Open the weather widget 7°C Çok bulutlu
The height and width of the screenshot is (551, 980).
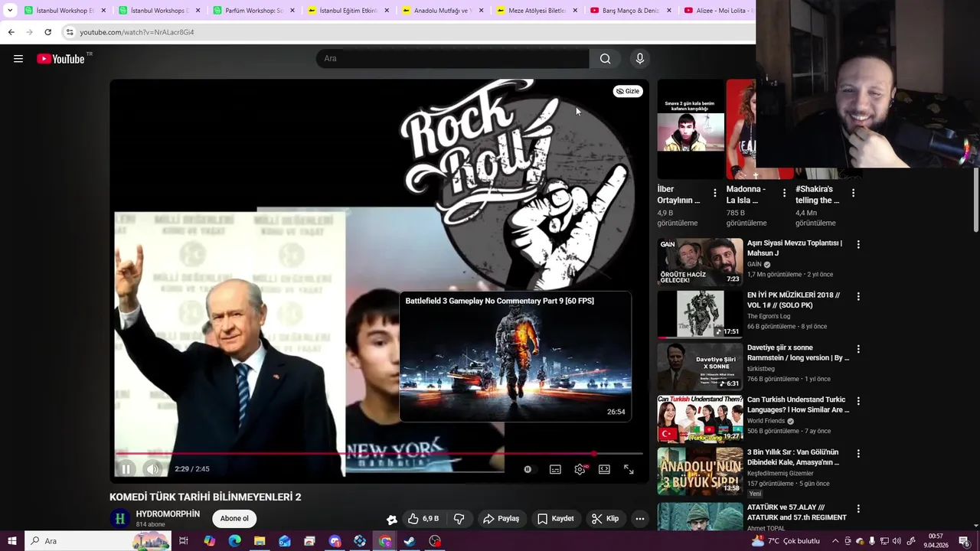point(786,541)
